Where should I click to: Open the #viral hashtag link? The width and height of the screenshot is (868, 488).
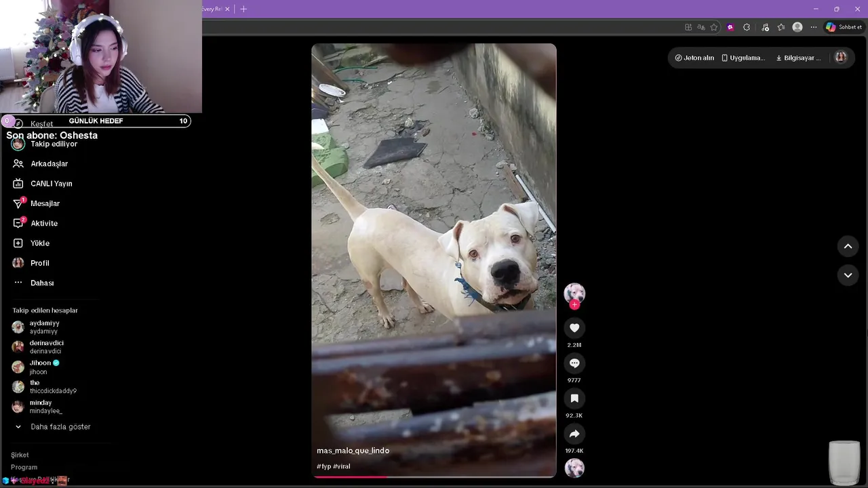(x=342, y=466)
